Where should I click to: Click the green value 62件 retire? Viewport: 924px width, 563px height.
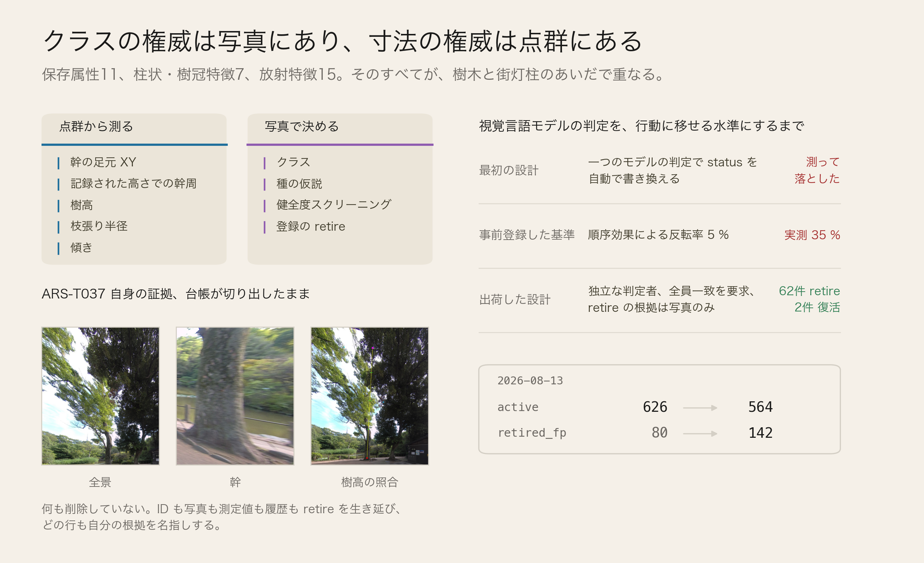coord(809,291)
